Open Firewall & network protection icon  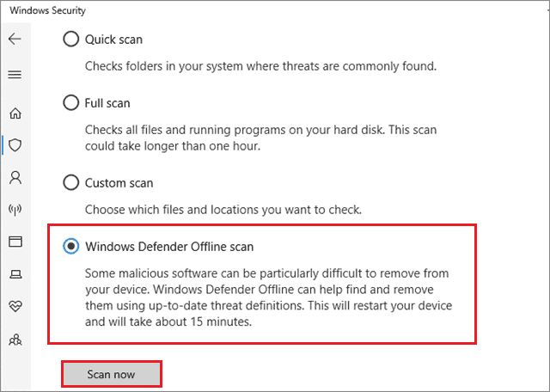(15, 209)
